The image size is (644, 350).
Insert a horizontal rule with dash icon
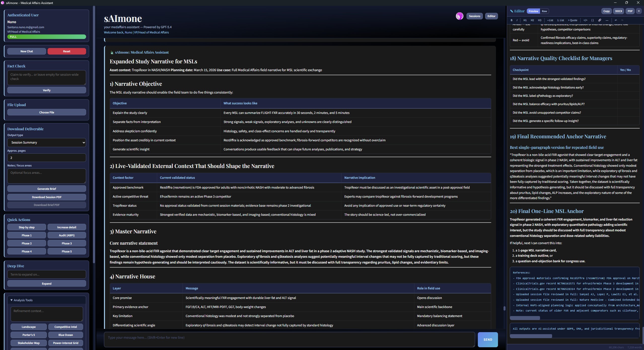click(607, 20)
